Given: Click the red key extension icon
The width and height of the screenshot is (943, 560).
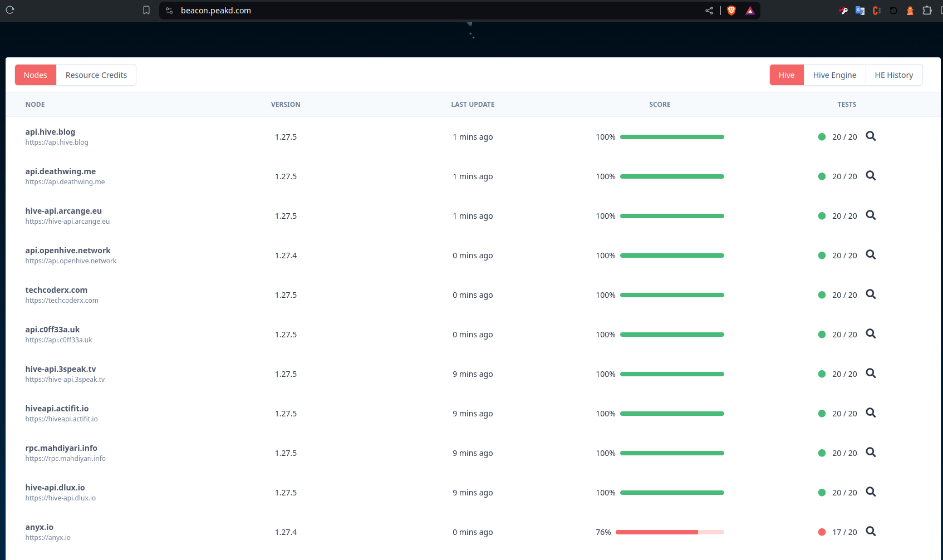Looking at the screenshot, I should (x=843, y=10).
